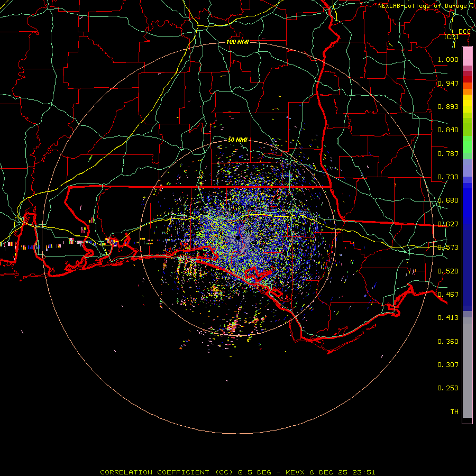Click the 0.893 legend value
476x476 pixels.
tap(448, 106)
